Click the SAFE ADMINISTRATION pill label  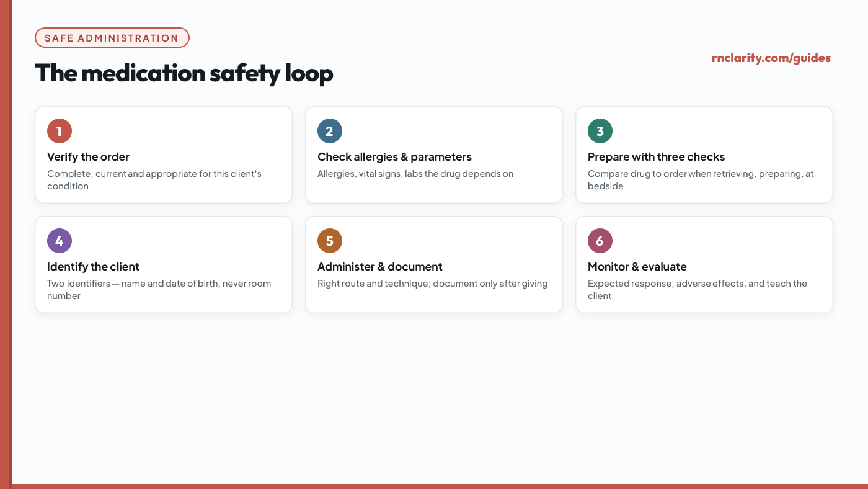[x=112, y=38]
